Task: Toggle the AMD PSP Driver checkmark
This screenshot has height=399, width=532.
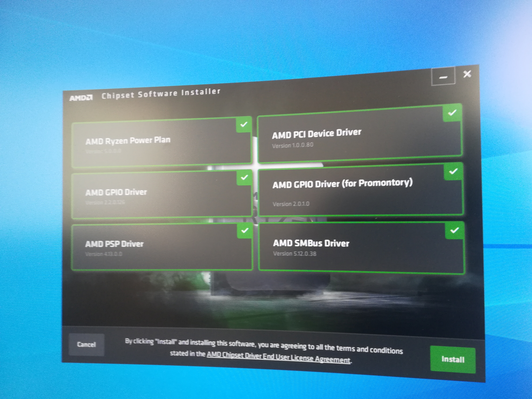Action: point(245,231)
